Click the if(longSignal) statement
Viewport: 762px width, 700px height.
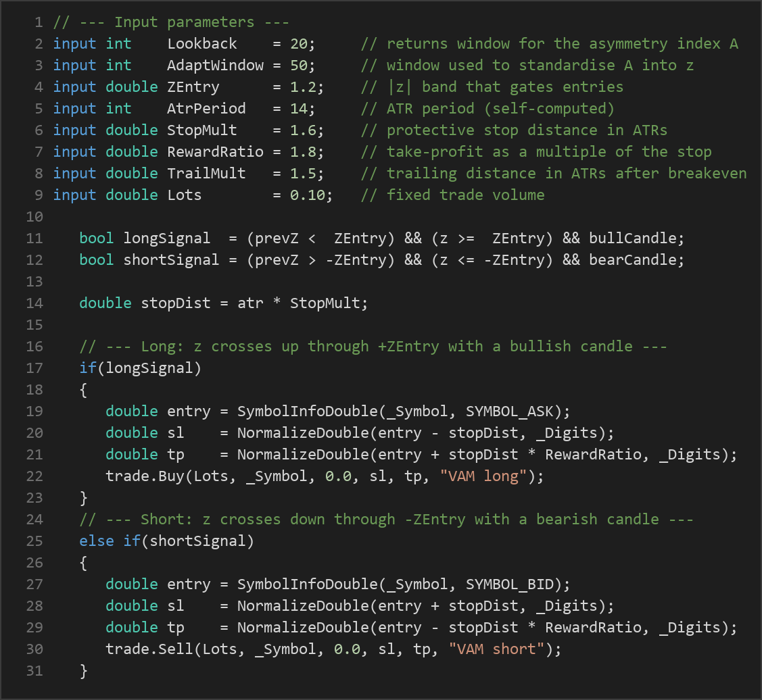tap(141, 368)
